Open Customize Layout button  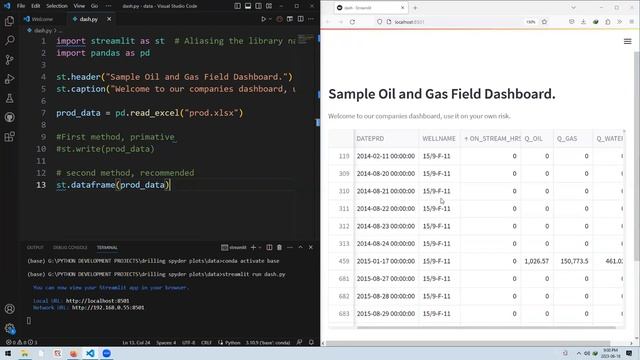[269, 6]
